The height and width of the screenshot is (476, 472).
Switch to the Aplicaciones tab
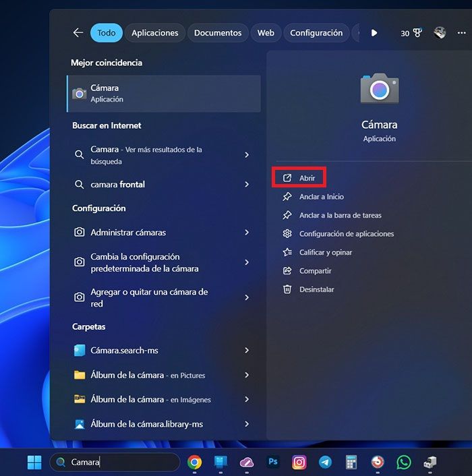click(x=155, y=33)
